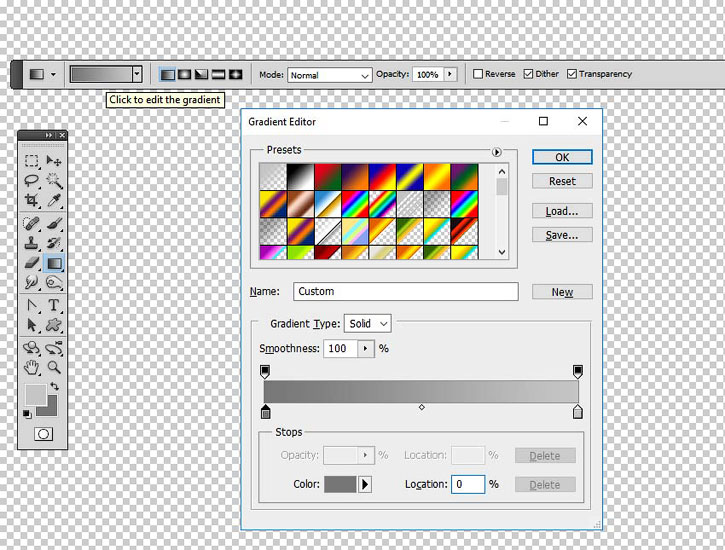Click the gradient Name text field
Viewport: 725px width, 550px height.
click(x=406, y=292)
